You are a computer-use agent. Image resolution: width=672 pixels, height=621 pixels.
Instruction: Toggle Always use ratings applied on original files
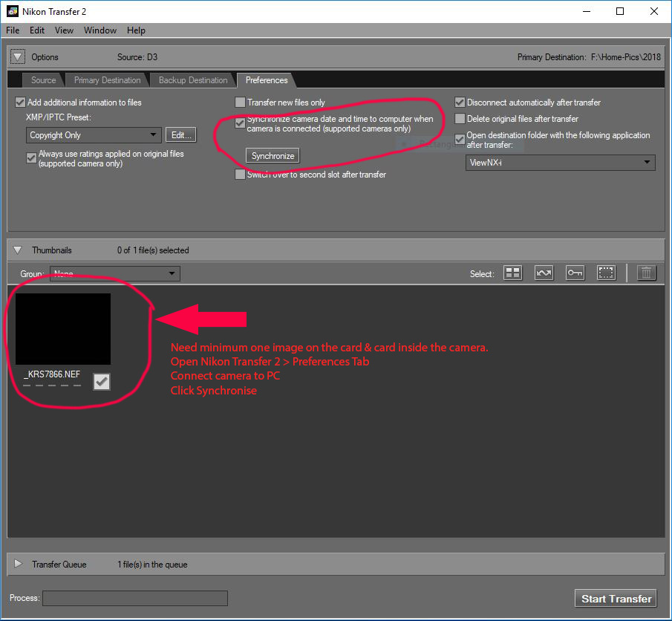[31, 157]
